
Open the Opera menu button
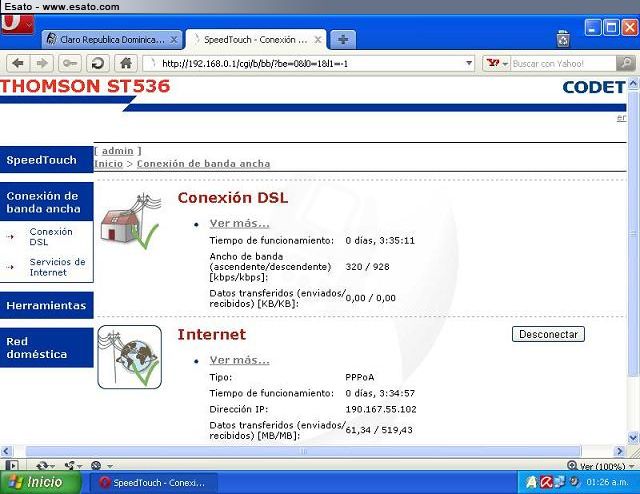[17, 24]
